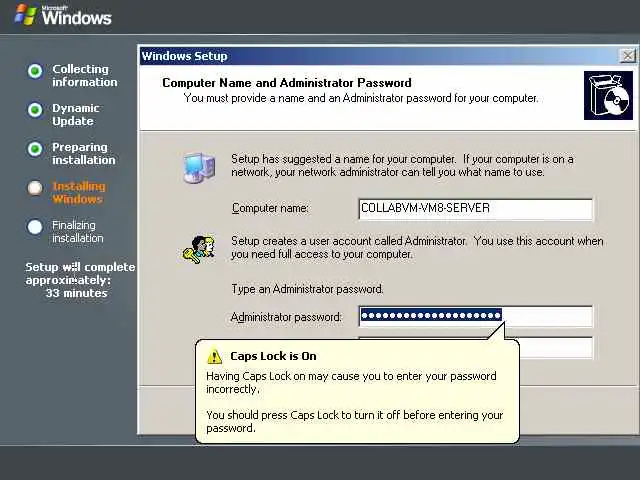Viewport: 640px width, 480px height.
Task: Click the software box and CD icon
Action: (608, 96)
